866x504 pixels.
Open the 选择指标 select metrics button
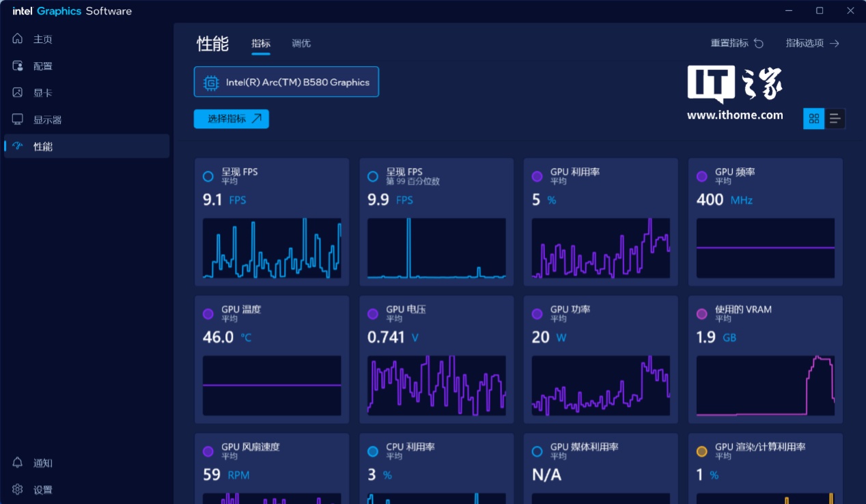[232, 119]
